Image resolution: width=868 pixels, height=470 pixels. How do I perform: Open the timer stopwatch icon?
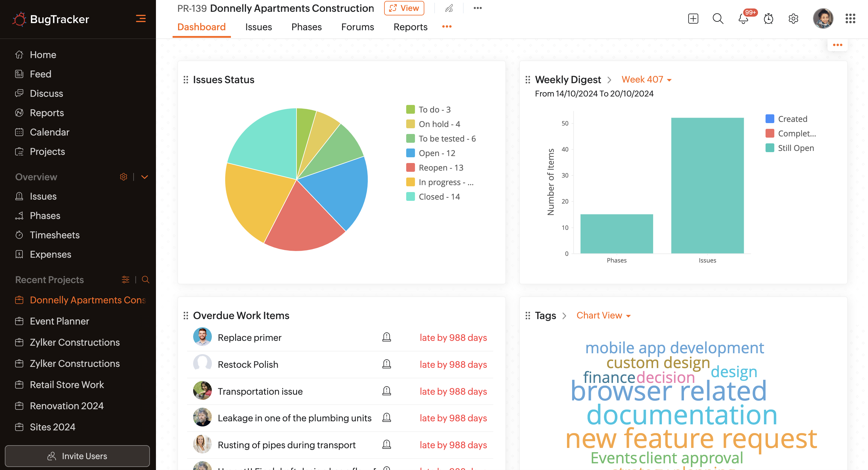point(768,18)
